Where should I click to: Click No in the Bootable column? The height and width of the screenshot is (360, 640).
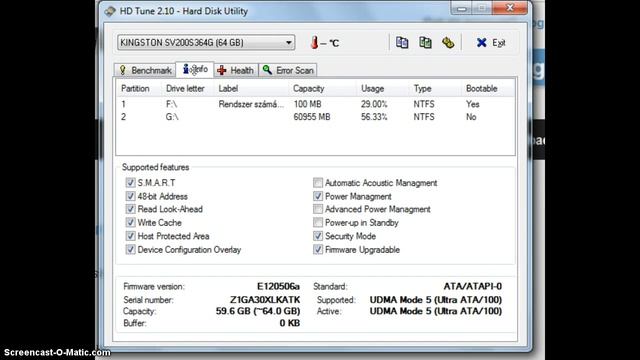pos(471,117)
